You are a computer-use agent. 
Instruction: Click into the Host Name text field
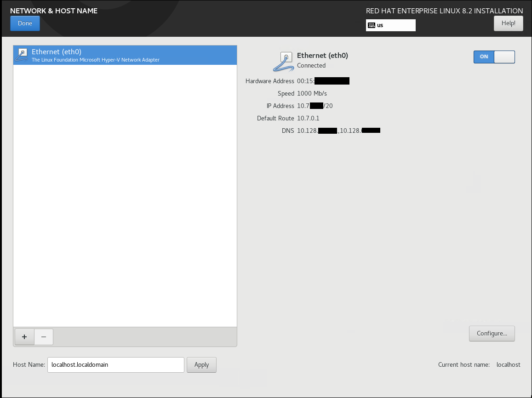[115, 365]
